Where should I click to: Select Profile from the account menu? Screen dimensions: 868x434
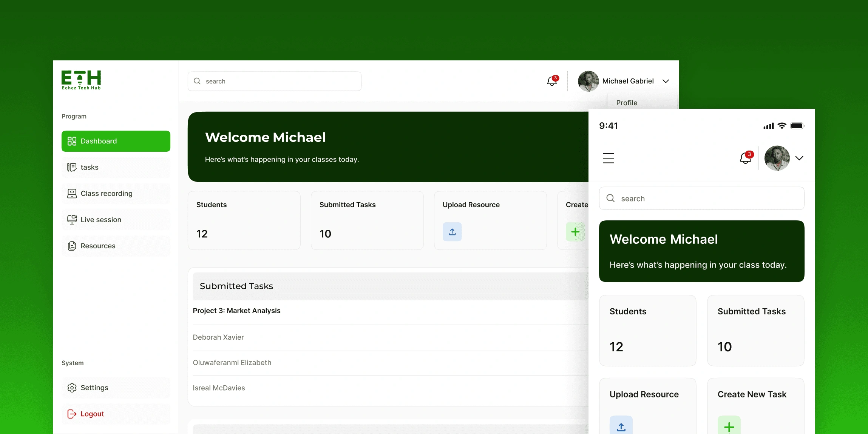click(x=627, y=103)
